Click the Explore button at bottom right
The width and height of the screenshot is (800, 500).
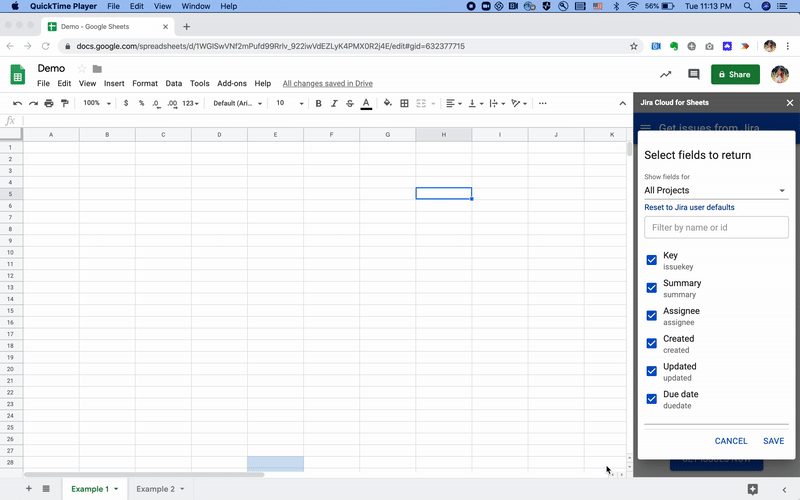[x=753, y=489]
